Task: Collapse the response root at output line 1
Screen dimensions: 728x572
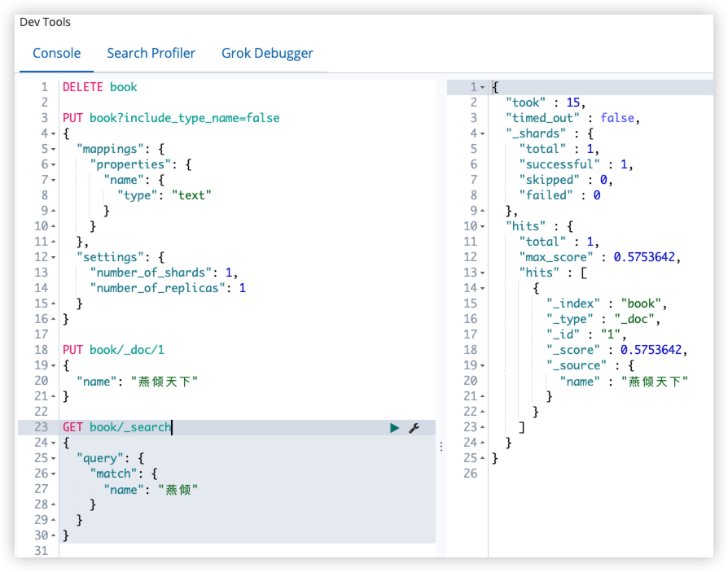Action: pyautogui.click(x=482, y=87)
